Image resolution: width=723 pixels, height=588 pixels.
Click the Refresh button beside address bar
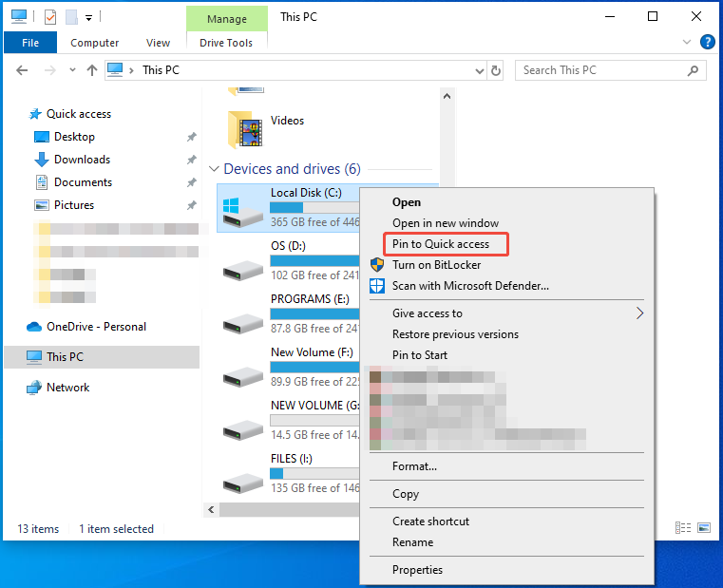(x=496, y=70)
